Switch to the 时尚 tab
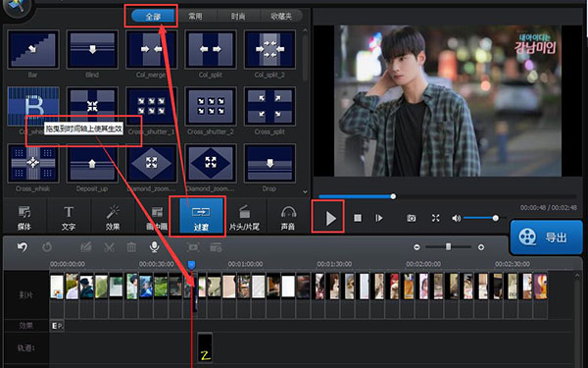588x368 pixels. pos(238,16)
